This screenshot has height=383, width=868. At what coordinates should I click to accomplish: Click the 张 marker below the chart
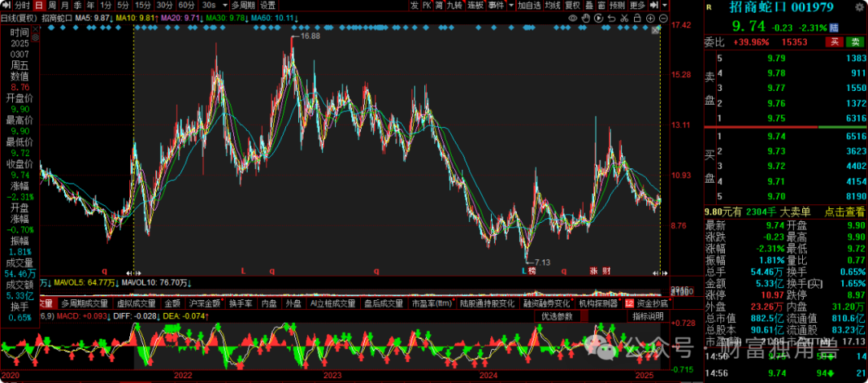click(593, 271)
